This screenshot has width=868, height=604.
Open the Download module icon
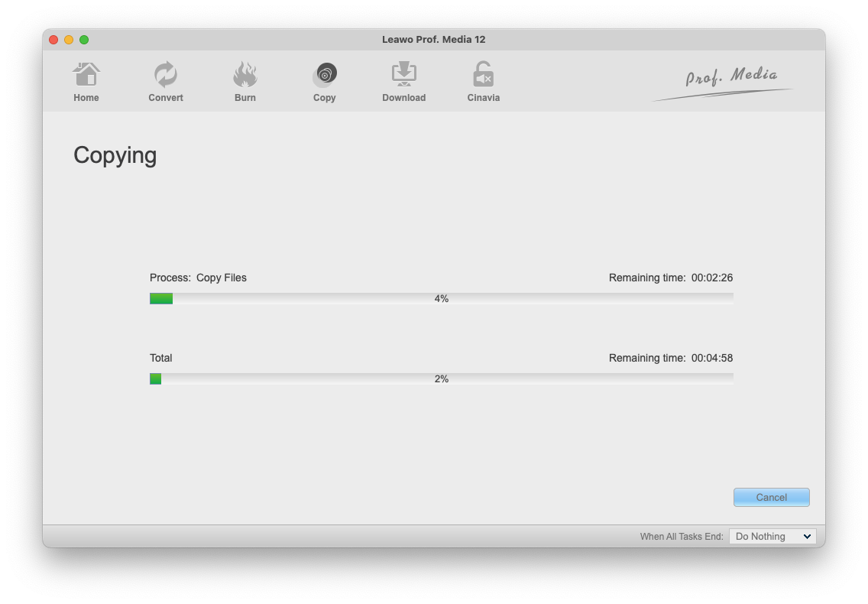point(404,74)
